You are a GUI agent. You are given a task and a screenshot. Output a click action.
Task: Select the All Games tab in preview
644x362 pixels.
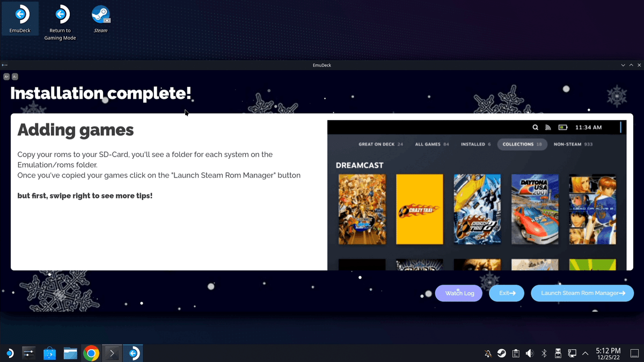pyautogui.click(x=433, y=144)
